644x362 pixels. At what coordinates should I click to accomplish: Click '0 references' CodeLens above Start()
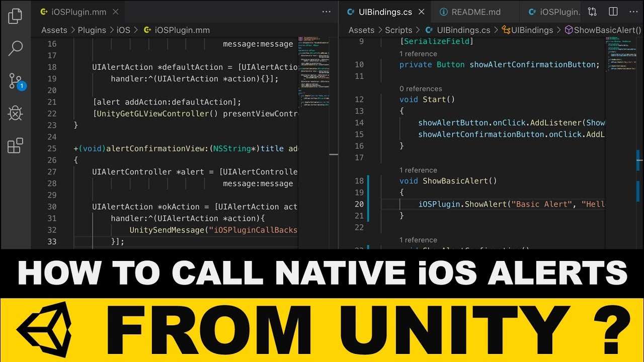pos(421,88)
